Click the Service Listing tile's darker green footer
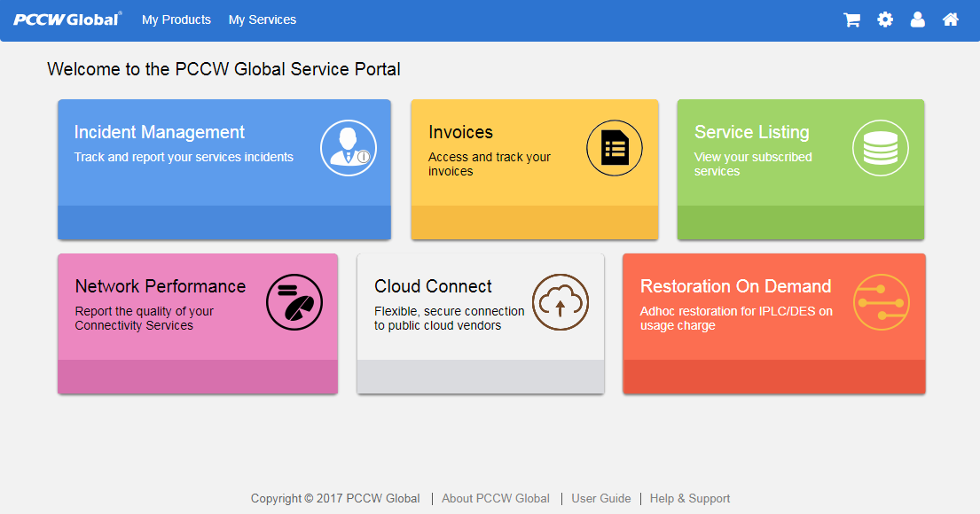Screen dimensions: 980x514 (x=801, y=222)
